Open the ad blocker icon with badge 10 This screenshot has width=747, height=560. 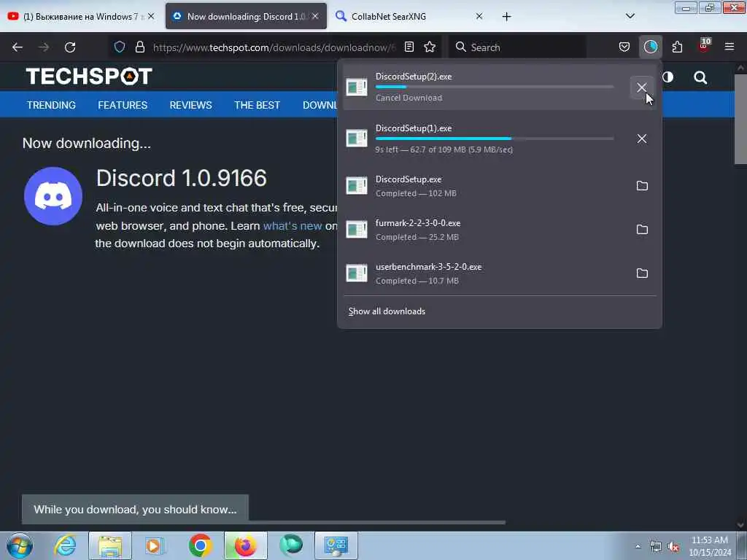704,46
